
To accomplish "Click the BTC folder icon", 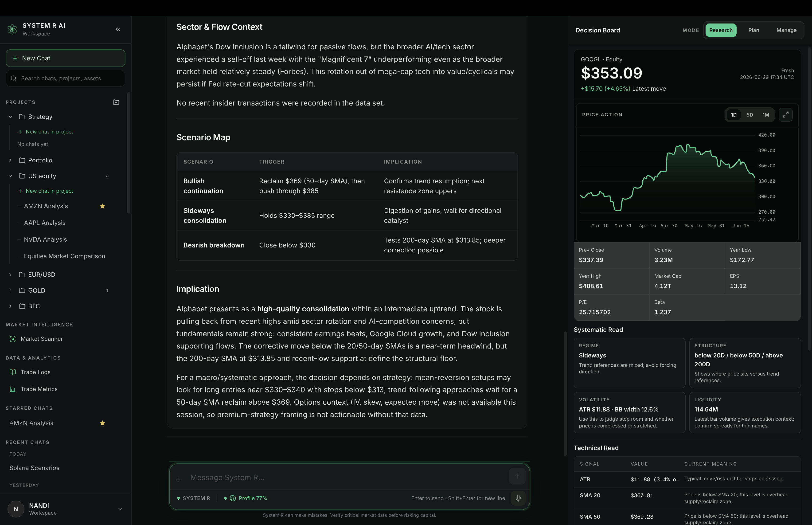I will [22, 306].
